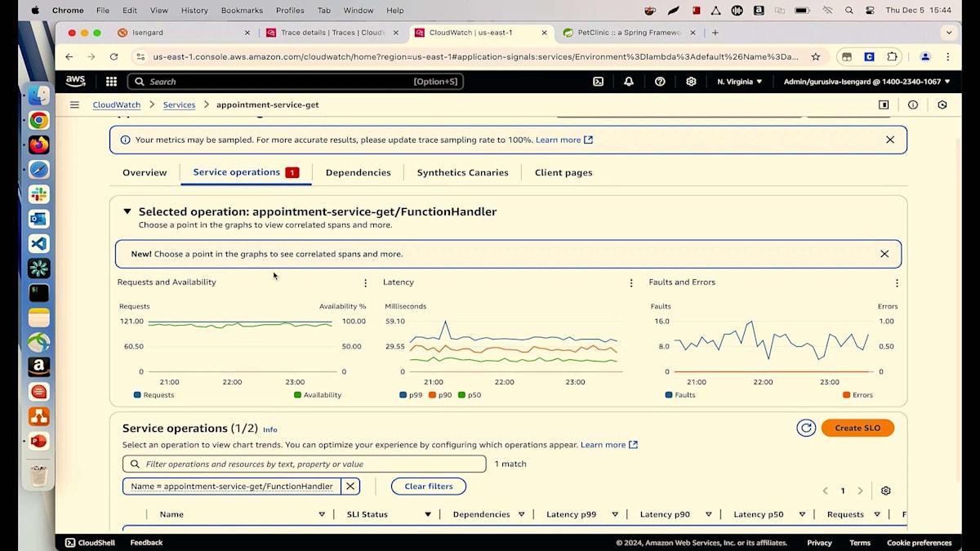Screen dimensions: 980x551
Task: Remove the Name filter token
Action: pos(350,486)
